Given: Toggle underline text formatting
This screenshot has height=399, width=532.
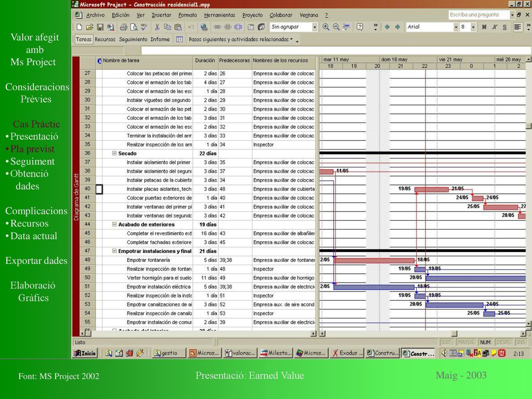Looking at the screenshot, I should (x=505, y=27).
